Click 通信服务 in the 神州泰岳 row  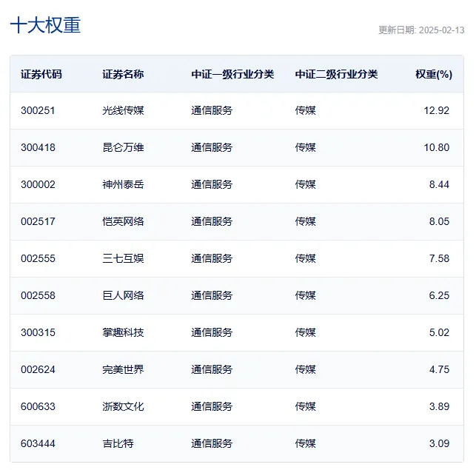pos(212,184)
